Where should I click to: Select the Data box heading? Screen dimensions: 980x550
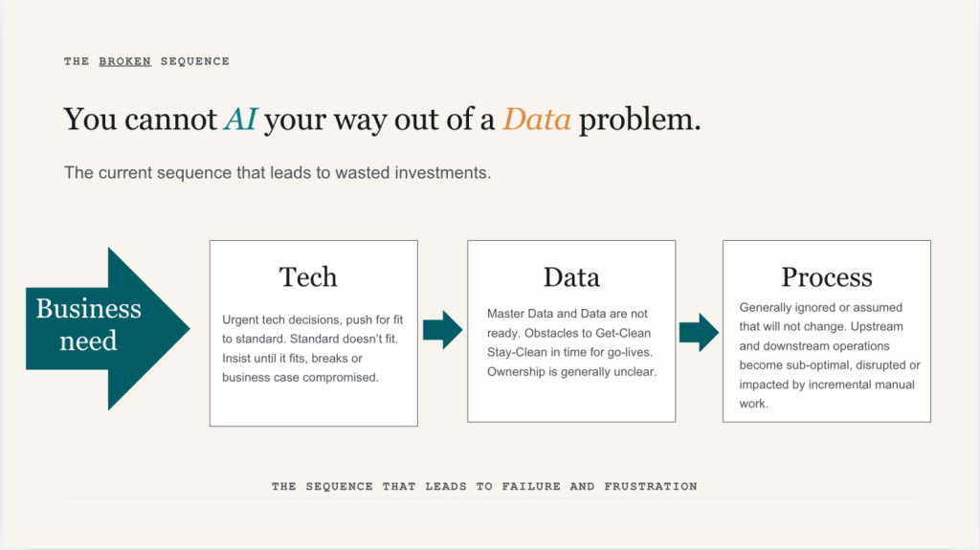571,276
